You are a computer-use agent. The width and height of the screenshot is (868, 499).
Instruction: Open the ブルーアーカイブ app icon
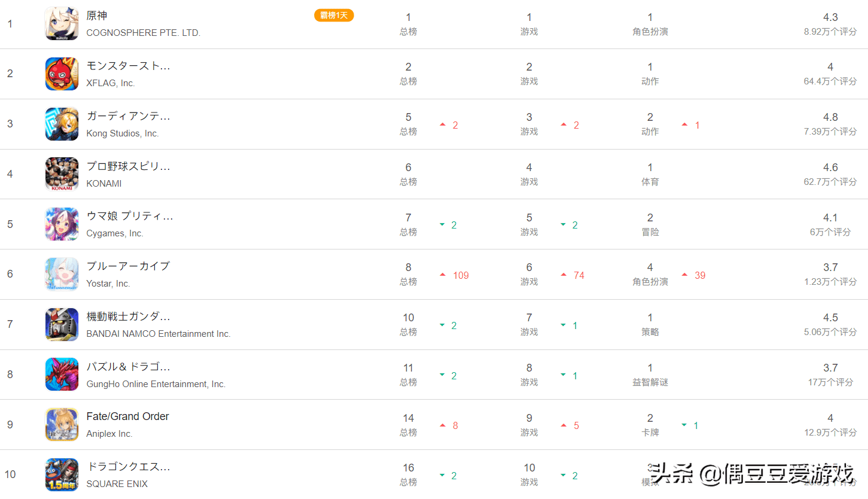coord(62,275)
